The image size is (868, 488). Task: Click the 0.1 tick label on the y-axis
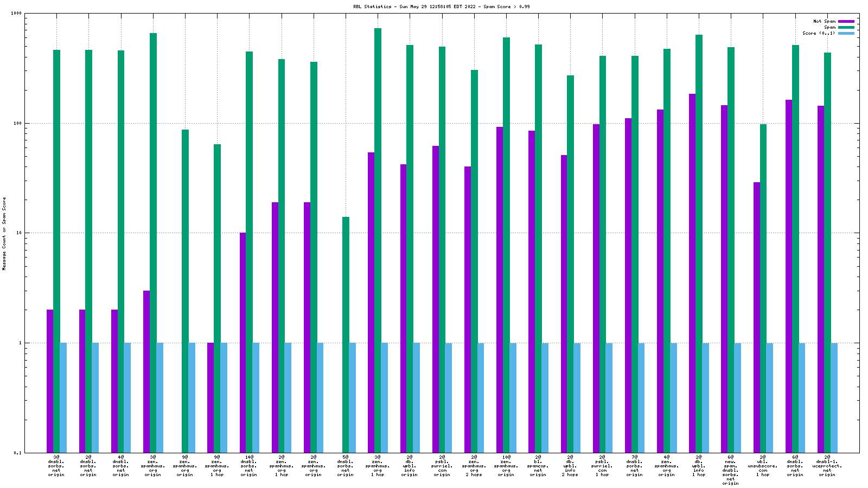coord(18,453)
